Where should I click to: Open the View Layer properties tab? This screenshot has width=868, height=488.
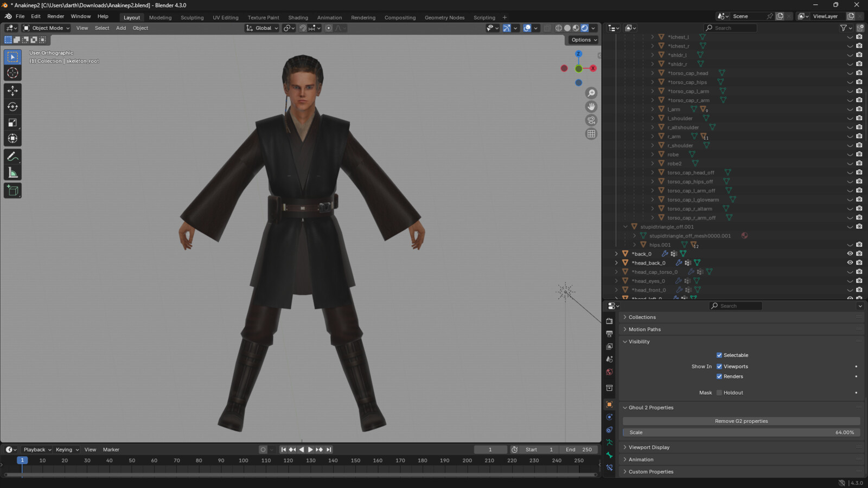click(x=609, y=346)
